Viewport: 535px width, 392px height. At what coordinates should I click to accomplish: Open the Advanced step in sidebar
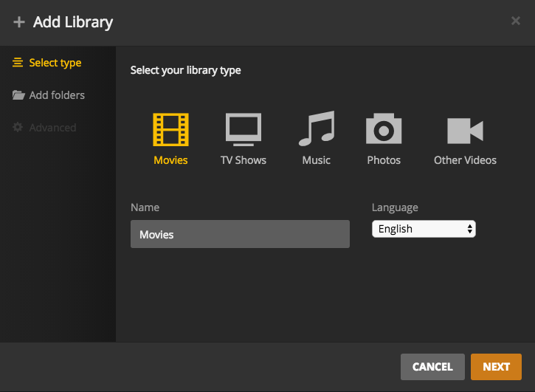point(52,128)
